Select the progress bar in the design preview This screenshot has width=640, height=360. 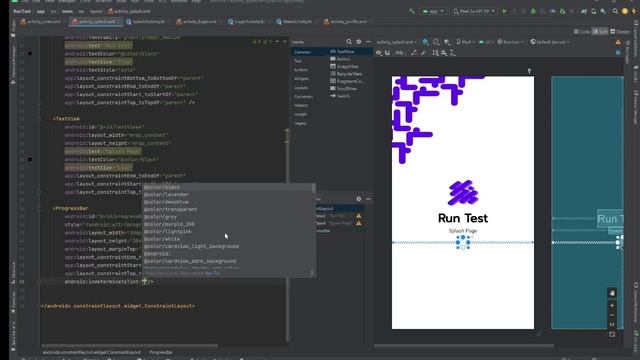click(x=463, y=242)
